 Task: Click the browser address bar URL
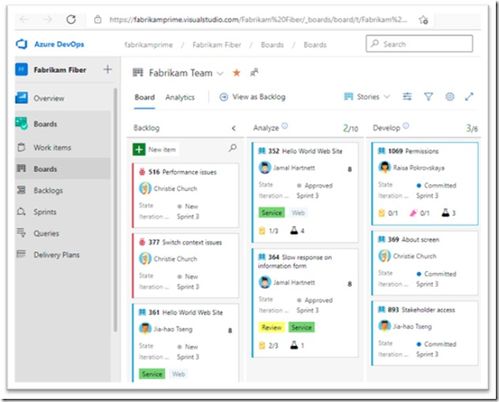(258, 20)
